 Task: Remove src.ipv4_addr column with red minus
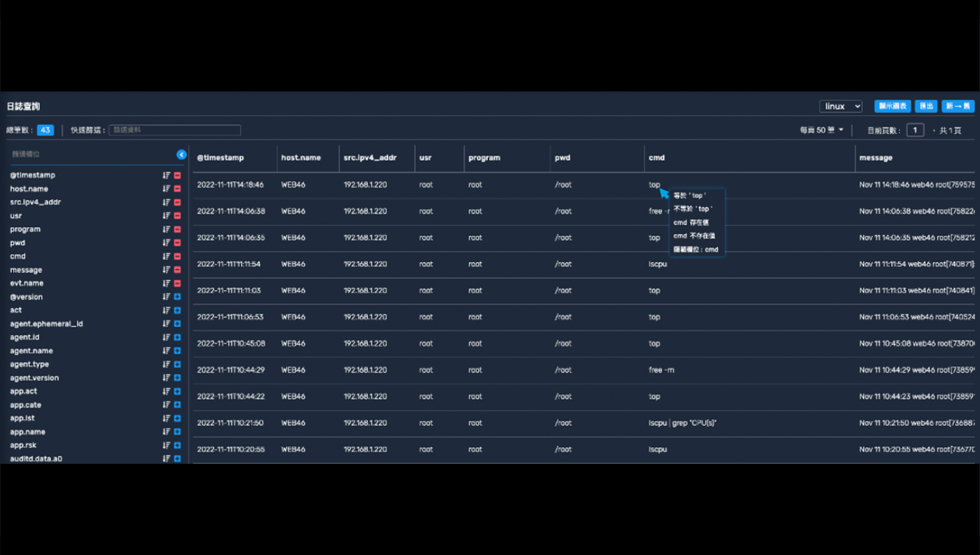pos(177,203)
